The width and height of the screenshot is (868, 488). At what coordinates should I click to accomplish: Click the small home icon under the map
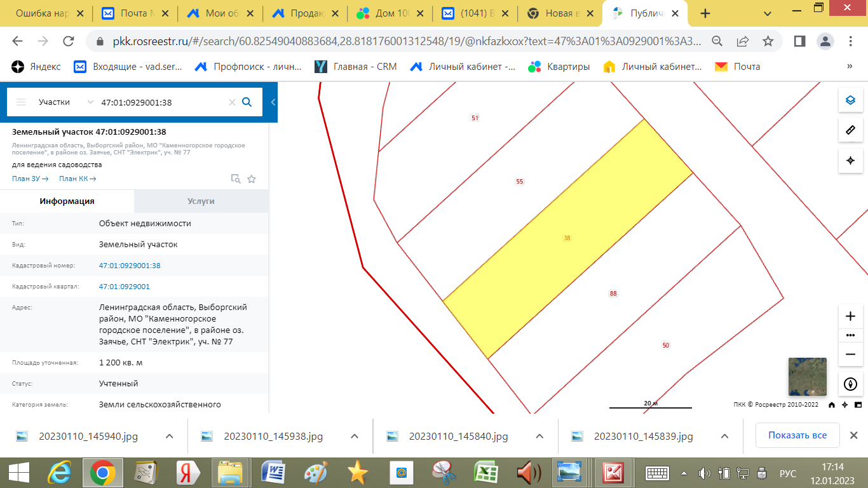(x=832, y=405)
